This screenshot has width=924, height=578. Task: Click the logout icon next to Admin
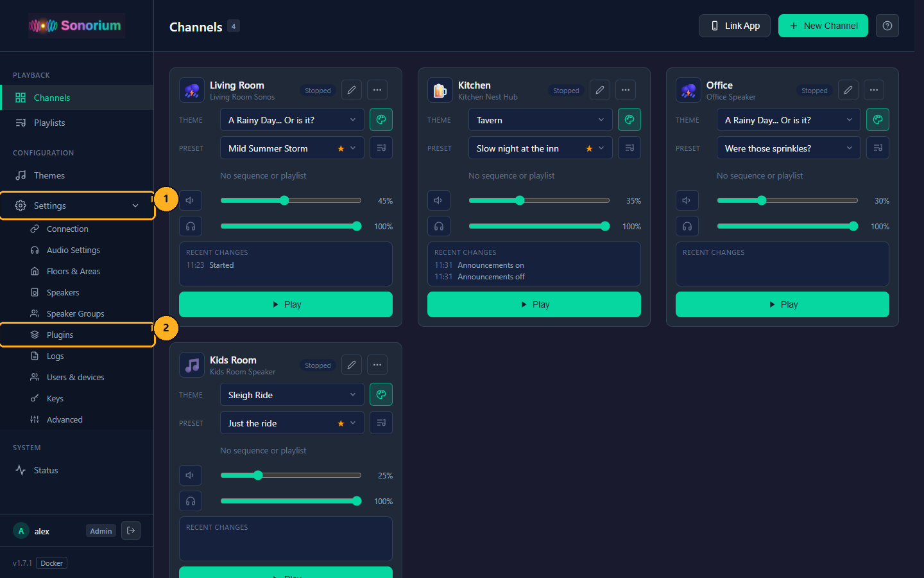[x=131, y=530]
